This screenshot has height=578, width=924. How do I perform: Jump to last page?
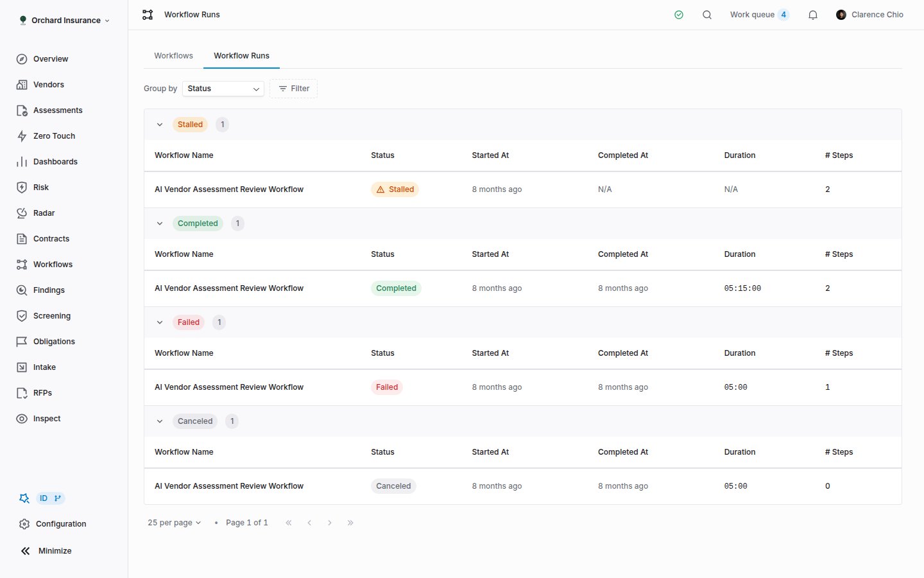[350, 523]
